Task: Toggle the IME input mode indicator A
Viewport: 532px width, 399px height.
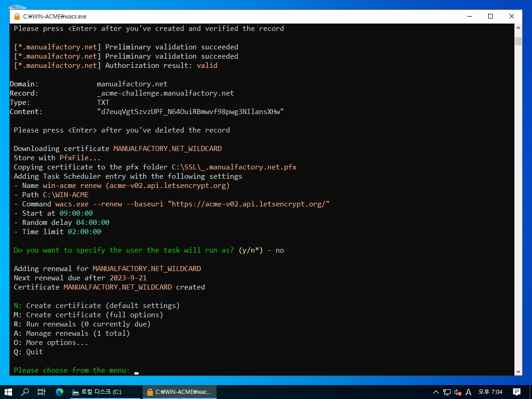Action: tap(469, 392)
